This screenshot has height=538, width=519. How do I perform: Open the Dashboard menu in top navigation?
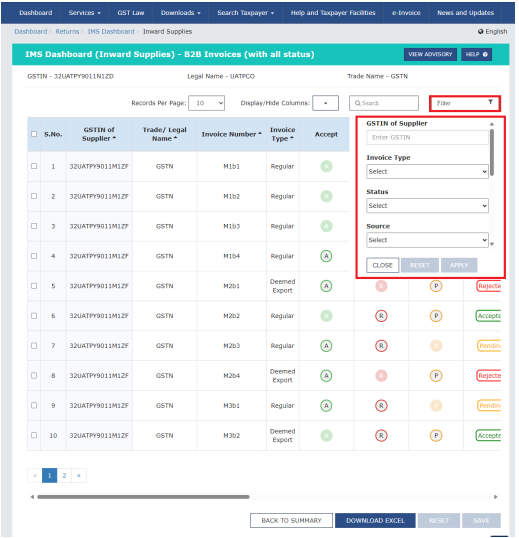click(x=36, y=13)
